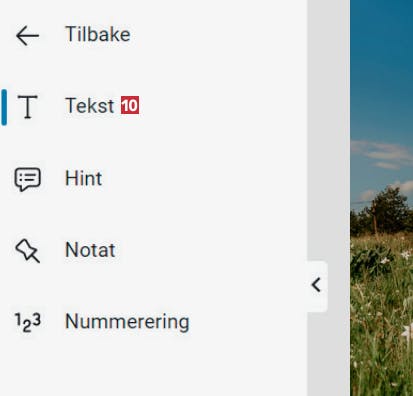The width and height of the screenshot is (413, 396).
Task: Select the Notat pushpin icon
Action: [28, 251]
